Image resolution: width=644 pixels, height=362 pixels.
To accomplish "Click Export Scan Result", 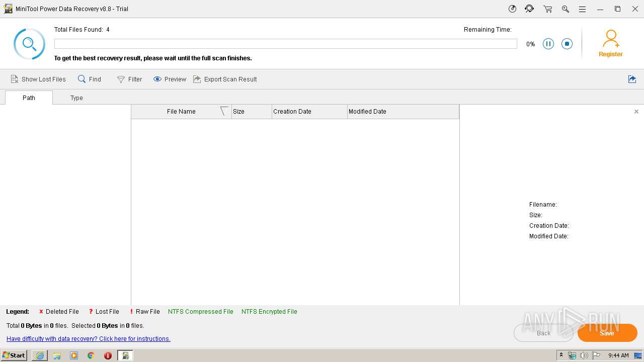I will click(x=225, y=79).
